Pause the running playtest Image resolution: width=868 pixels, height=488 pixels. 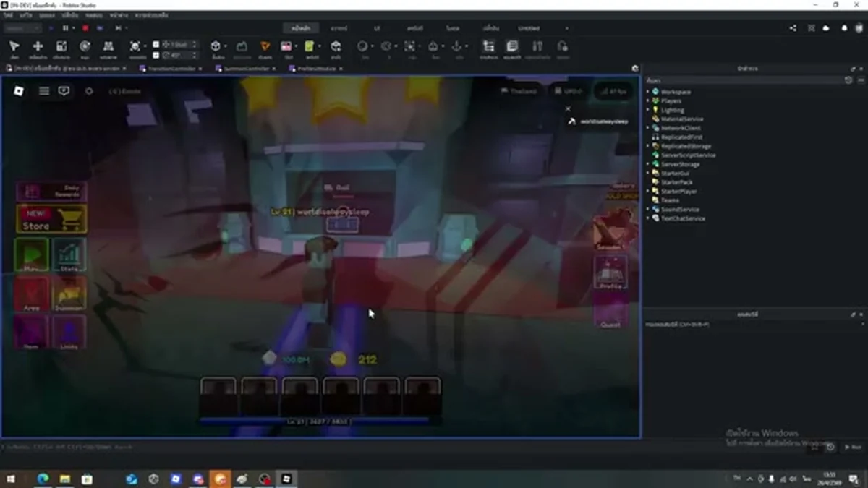click(x=65, y=28)
